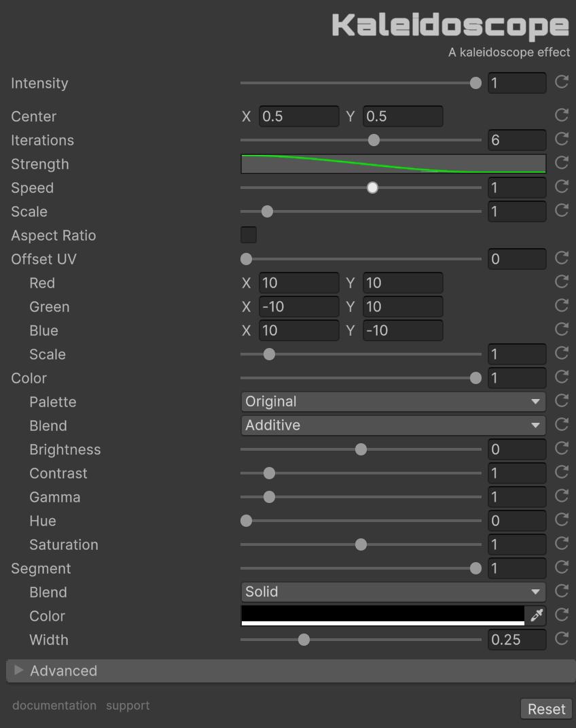
Task: Click the revert icon for Offset UV
Action: coord(561,258)
